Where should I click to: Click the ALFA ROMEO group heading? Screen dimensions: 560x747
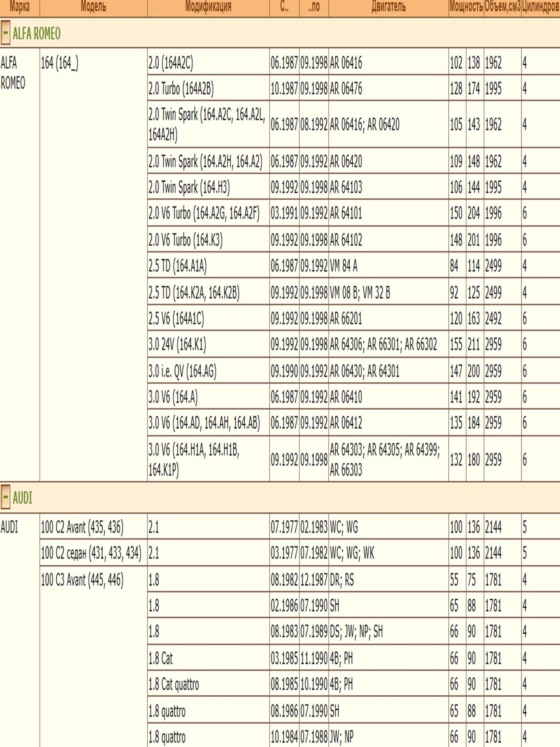coord(36,34)
